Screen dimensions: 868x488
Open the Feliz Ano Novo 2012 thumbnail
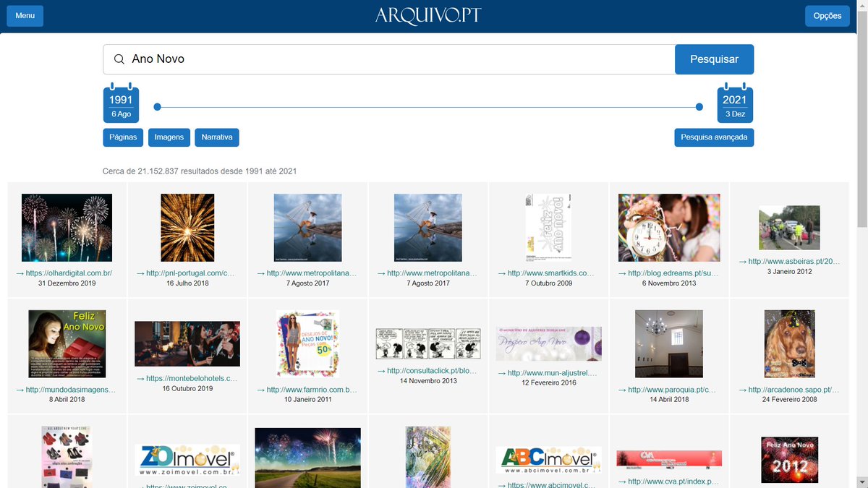tap(789, 460)
